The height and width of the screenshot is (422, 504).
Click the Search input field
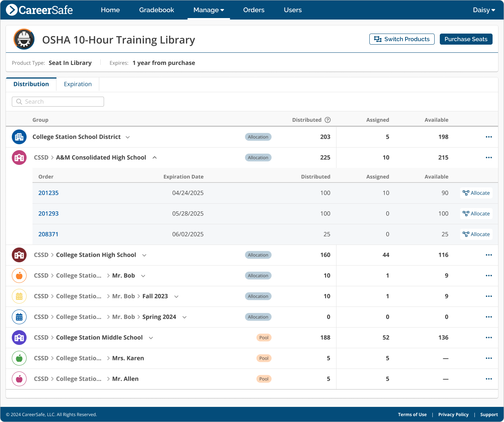point(58,101)
